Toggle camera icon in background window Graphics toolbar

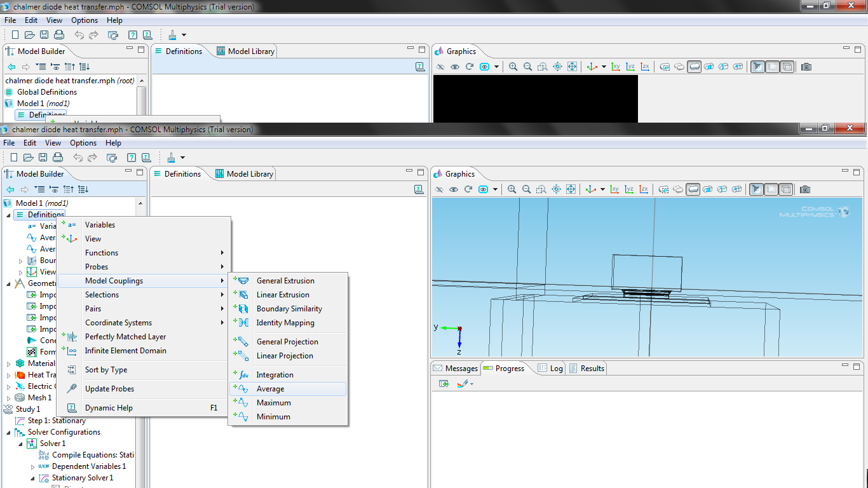tap(806, 67)
